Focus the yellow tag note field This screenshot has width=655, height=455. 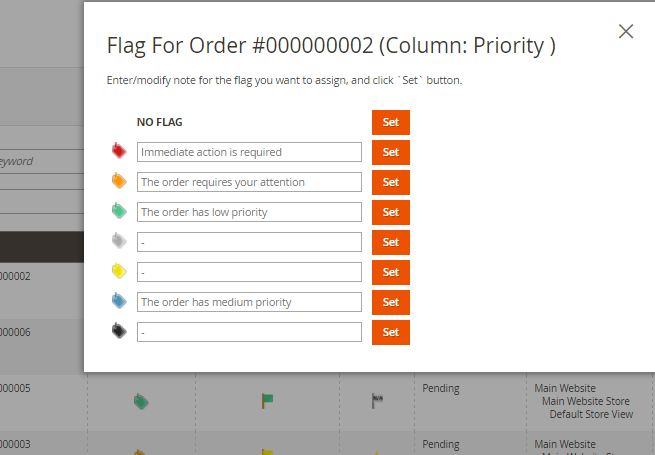pos(249,272)
